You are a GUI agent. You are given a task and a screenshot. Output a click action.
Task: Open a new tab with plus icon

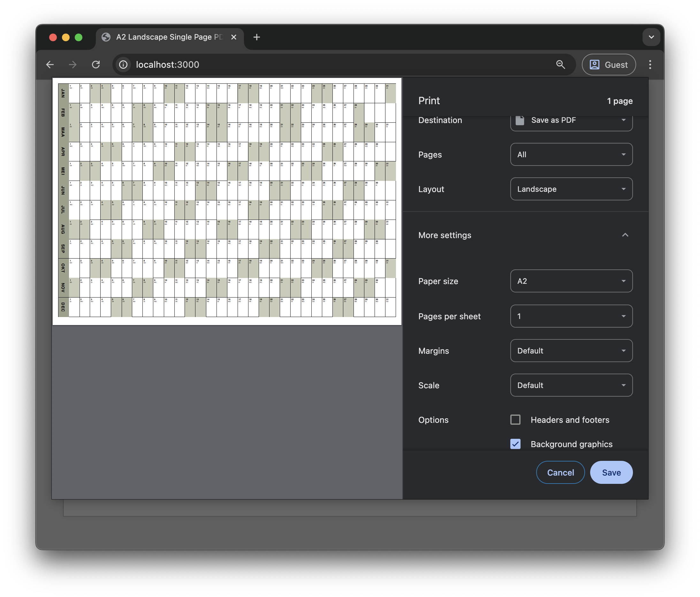(x=257, y=37)
